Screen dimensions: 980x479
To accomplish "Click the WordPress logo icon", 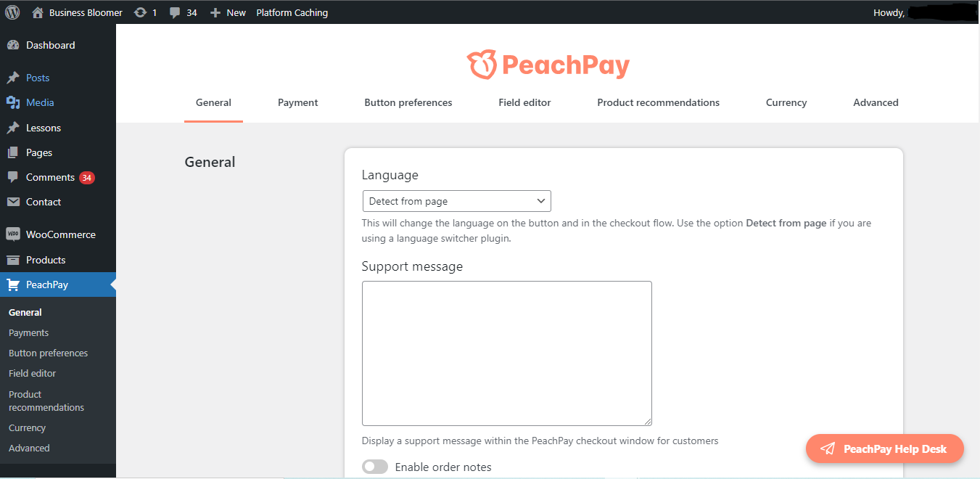I will click(12, 12).
